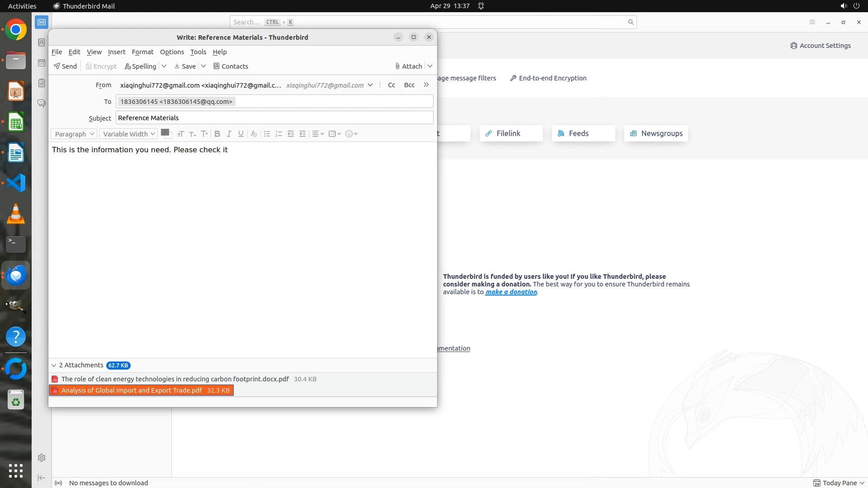Click into the Subject input field
Image resolution: width=868 pixels, height=488 pixels.
[274, 118]
